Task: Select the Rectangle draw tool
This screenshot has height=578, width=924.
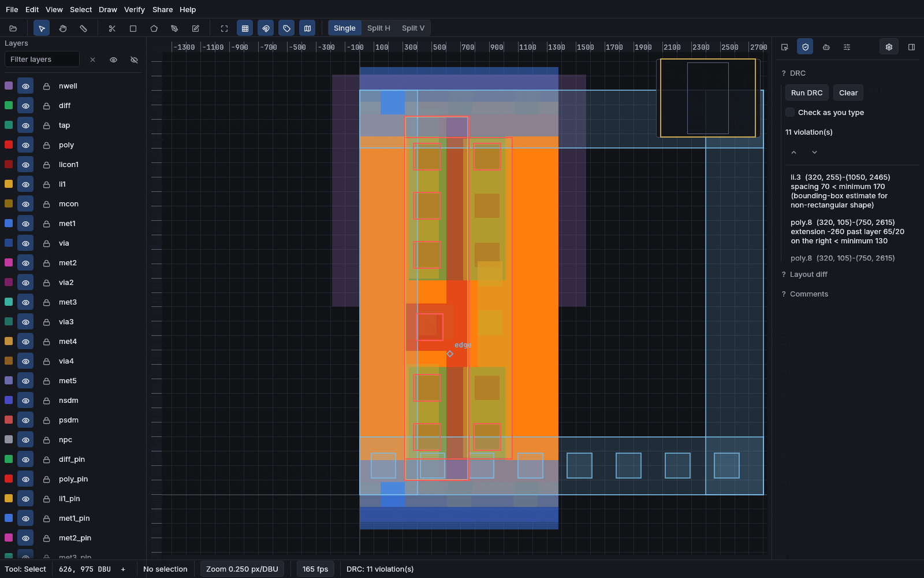Action: coord(133,28)
